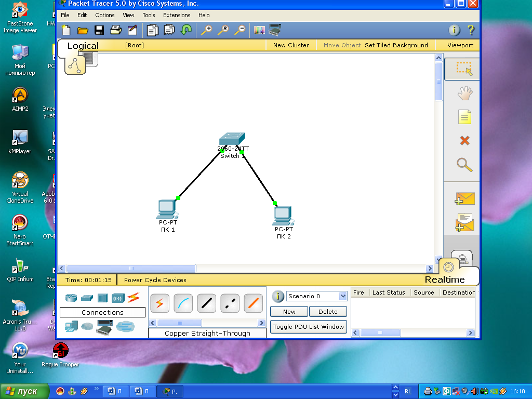Open the Custom Devices Dialog icon
Viewport: 532px width, 399px height.
274,30
